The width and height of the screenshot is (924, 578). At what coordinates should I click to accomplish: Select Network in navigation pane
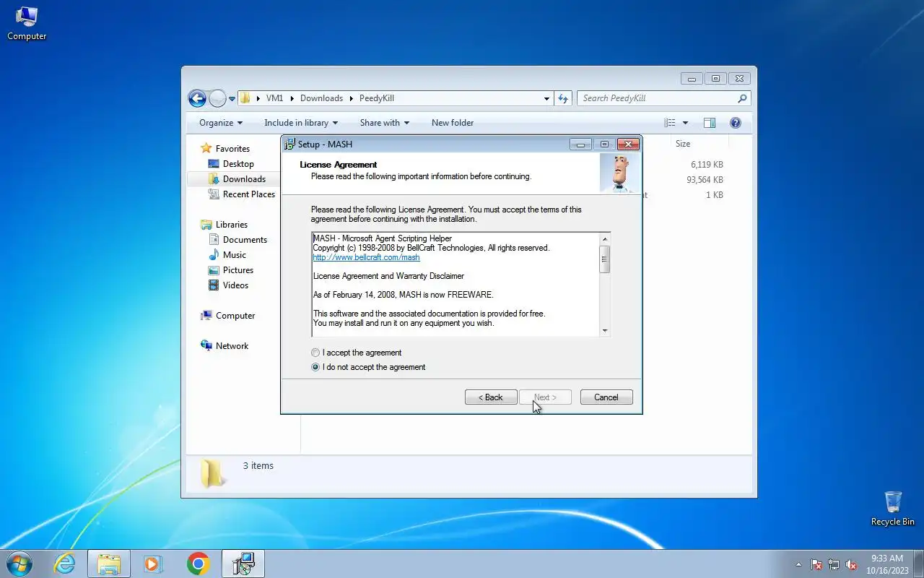[232, 346]
